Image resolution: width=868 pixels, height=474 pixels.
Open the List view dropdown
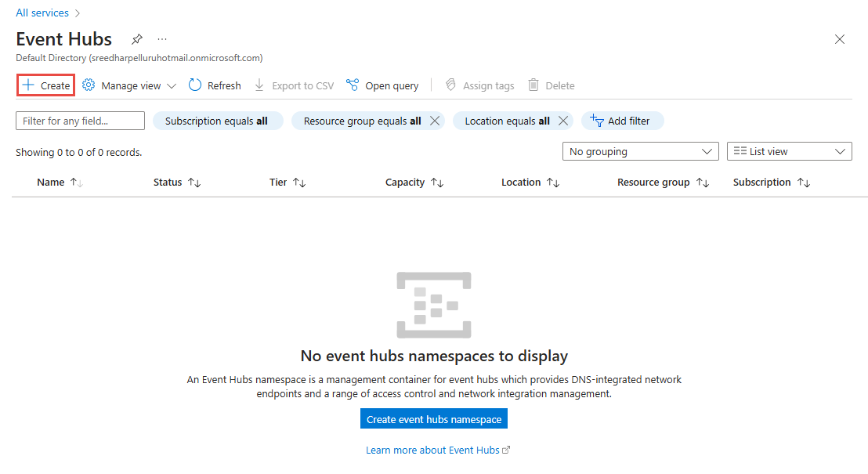coord(789,151)
